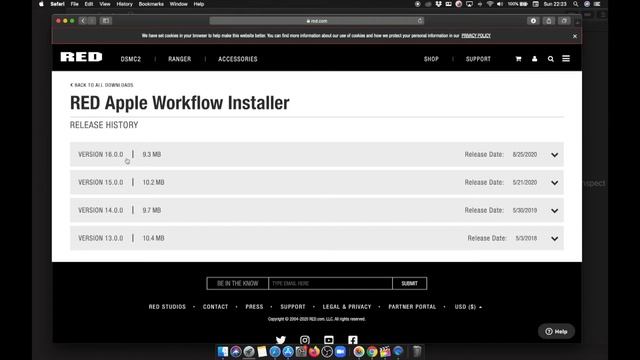Open SUPPORT footer link

point(293,307)
